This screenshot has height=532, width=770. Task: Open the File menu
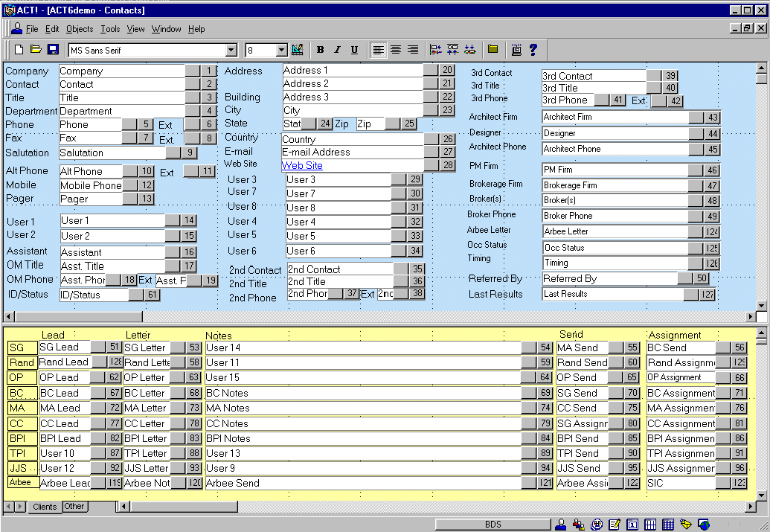pos(32,29)
